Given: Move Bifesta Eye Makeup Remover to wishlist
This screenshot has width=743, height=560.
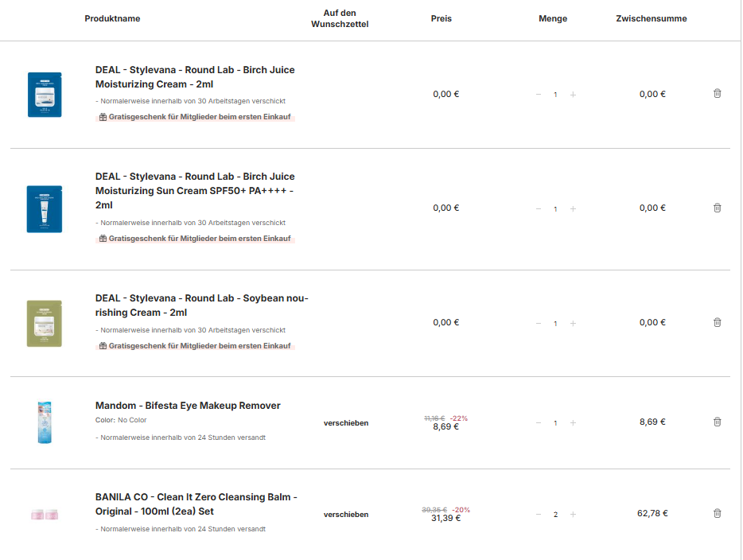Looking at the screenshot, I should pos(346,423).
